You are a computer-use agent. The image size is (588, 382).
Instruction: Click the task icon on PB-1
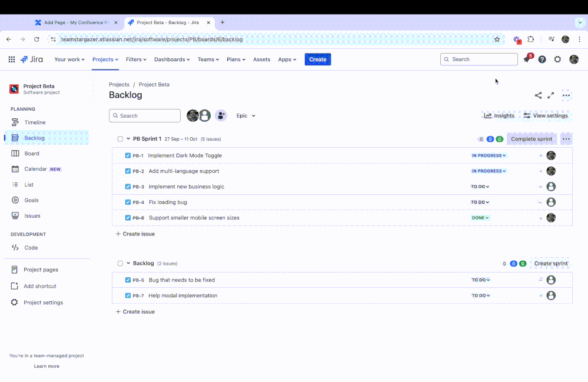pos(128,155)
